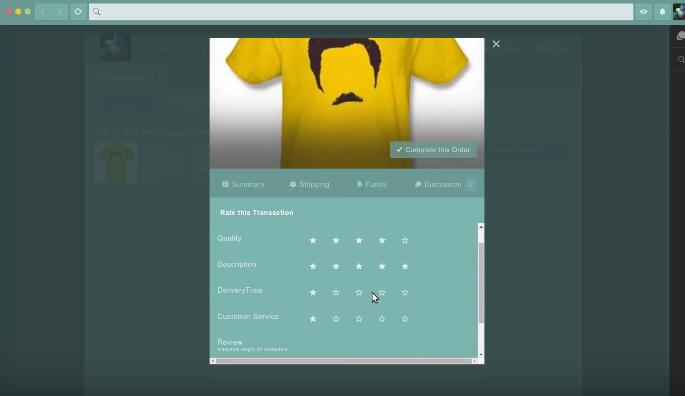Set Quality rating to five stars
The width and height of the screenshot is (685, 396).
click(405, 240)
